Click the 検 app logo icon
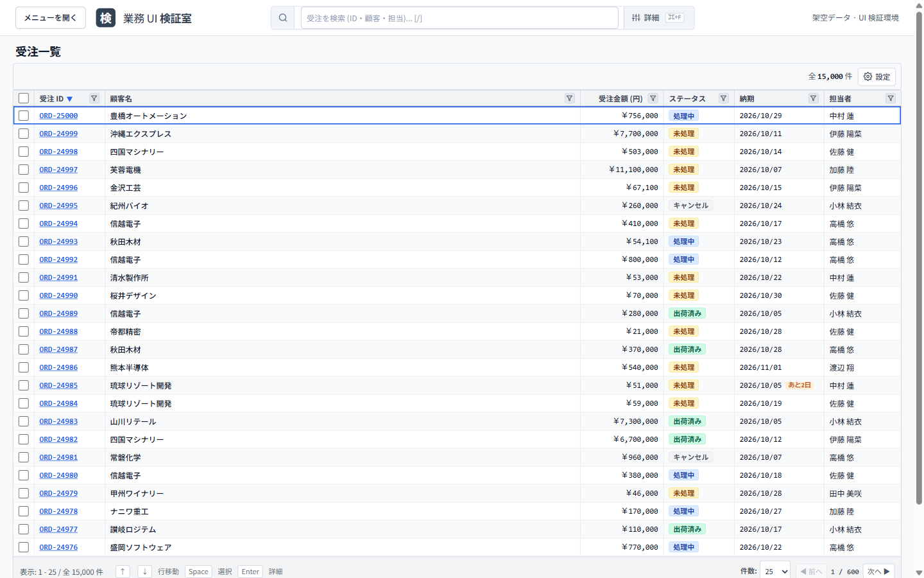The image size is (924, 578). pos(106,18)
